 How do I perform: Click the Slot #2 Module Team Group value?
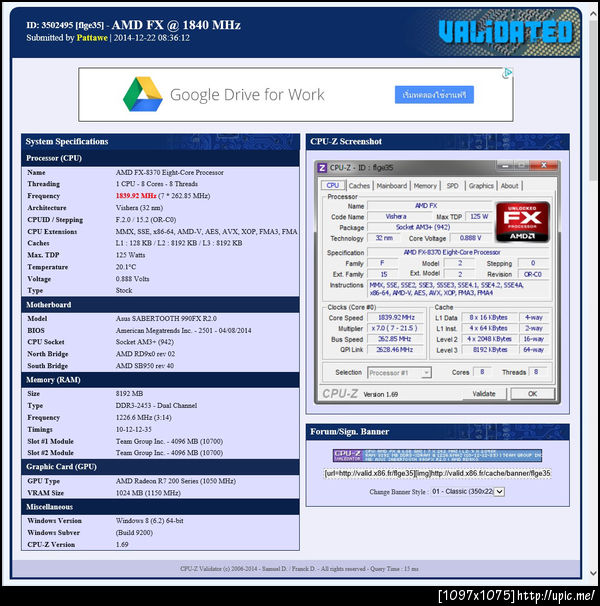point(169,453)
